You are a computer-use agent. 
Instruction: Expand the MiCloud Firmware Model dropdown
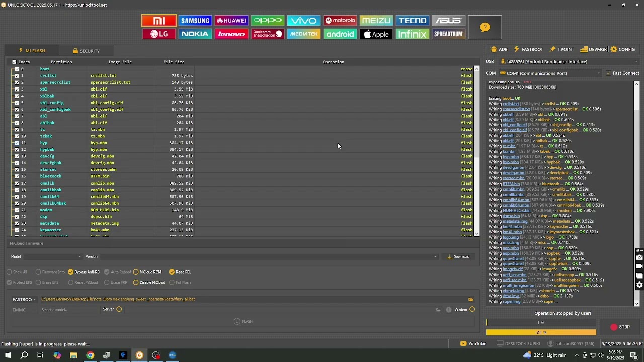coord(52,257)
